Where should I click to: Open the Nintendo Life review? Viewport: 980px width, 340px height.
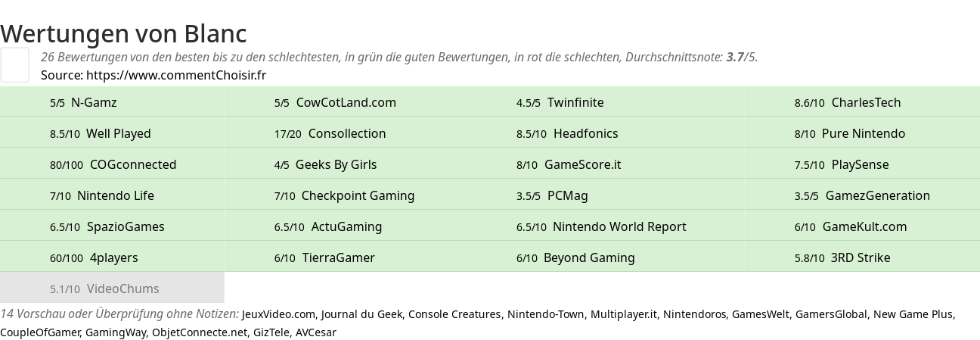[x=112, y=195]
